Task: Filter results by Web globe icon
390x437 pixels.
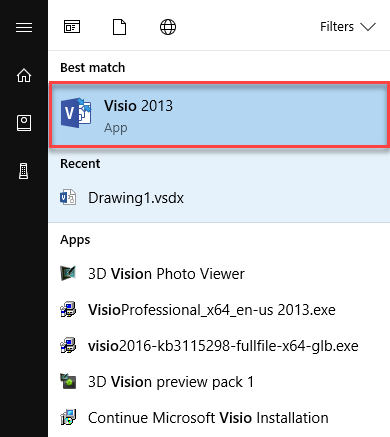Action: 168,27
